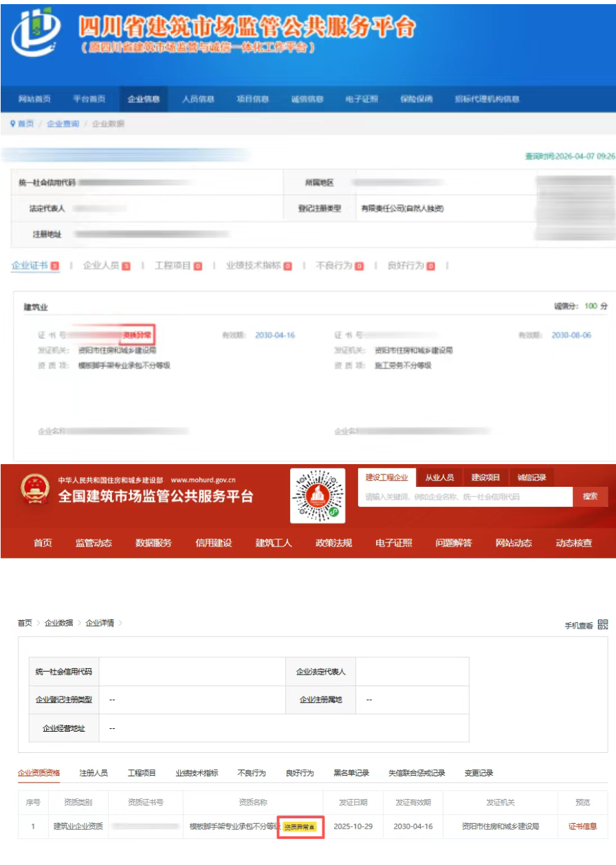Open 监管动态 in the red navigation bar
Image resolution: width=616 pixels, height=865 pixels.
pos(93,543)
